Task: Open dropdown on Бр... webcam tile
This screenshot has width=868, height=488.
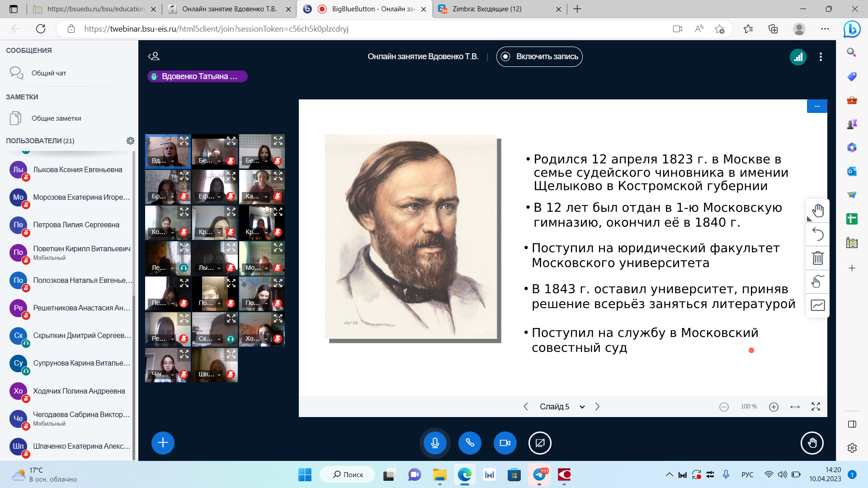Action: [163, 197]
